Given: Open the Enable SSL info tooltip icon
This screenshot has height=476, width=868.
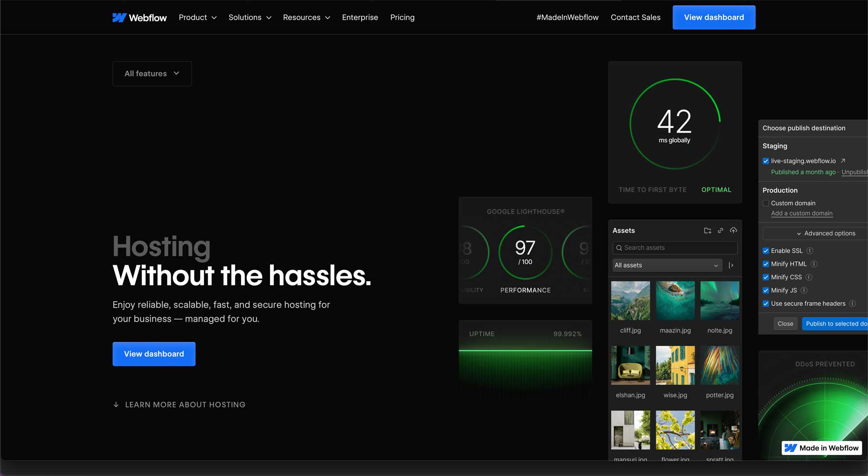Looking at the screenshot, I should click(x=810, y=251).
